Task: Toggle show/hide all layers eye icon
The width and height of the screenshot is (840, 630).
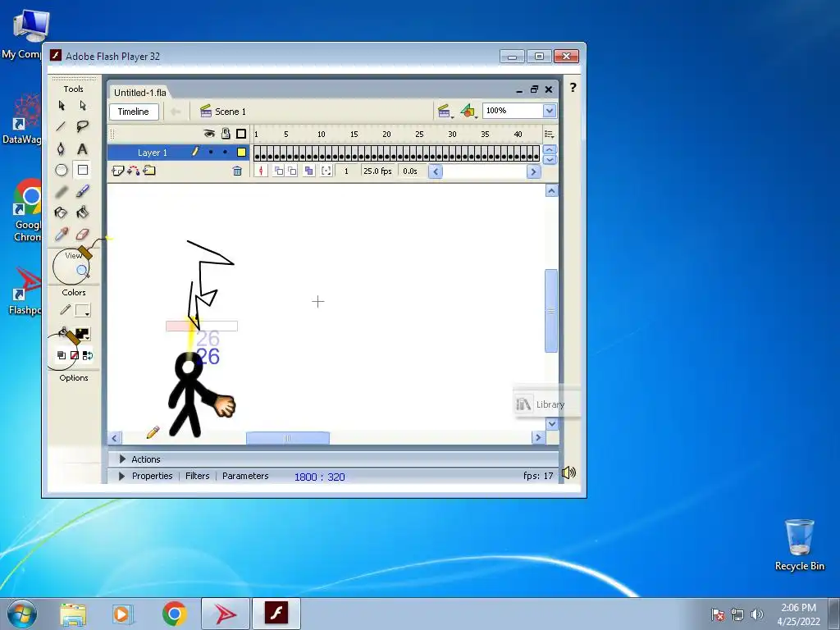Action: coord(209,134)
